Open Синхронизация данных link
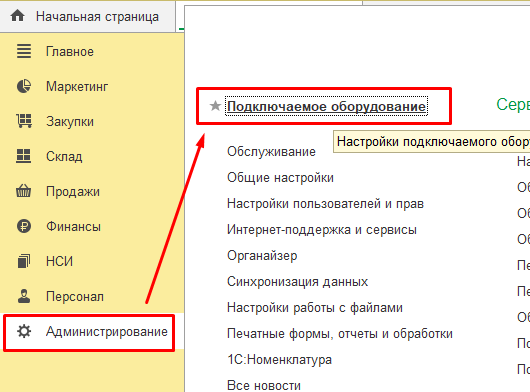Screen dimensions: 530x392 click(297, 281)
